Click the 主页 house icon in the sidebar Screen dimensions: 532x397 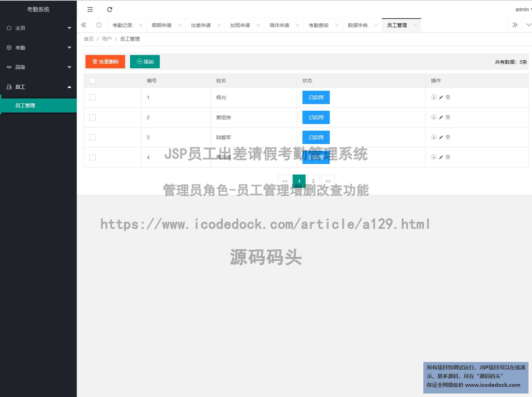point(9,28)
